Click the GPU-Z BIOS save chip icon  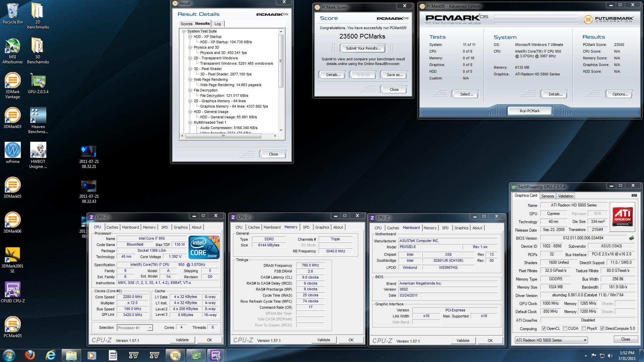(x=631, y=238)
